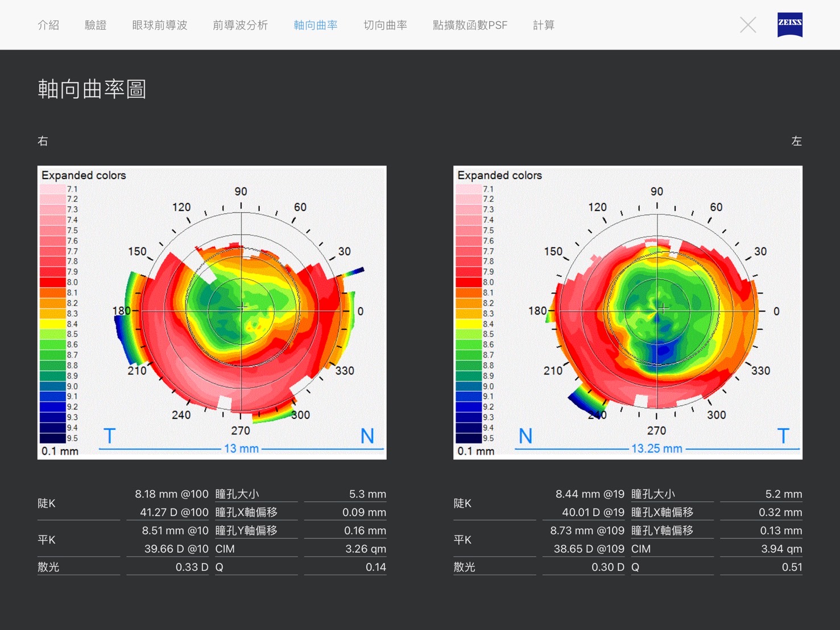The height and width of the screenshot is (630, 840).
Task: Click the left eye 瞳孔大小 label
Action: [x=653, y=494]
